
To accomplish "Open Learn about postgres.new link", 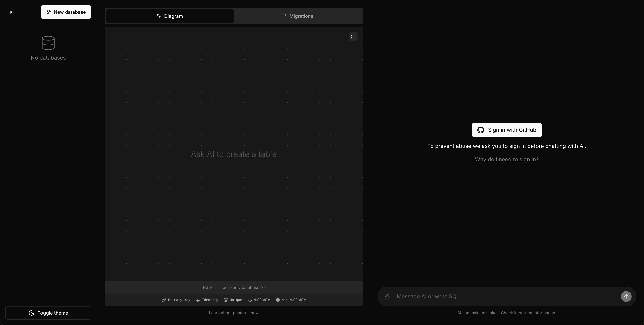I will click(x=233, y=313).
